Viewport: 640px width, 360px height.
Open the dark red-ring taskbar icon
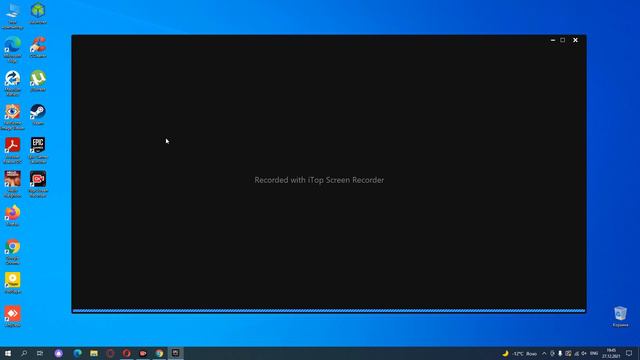[110, 353]
